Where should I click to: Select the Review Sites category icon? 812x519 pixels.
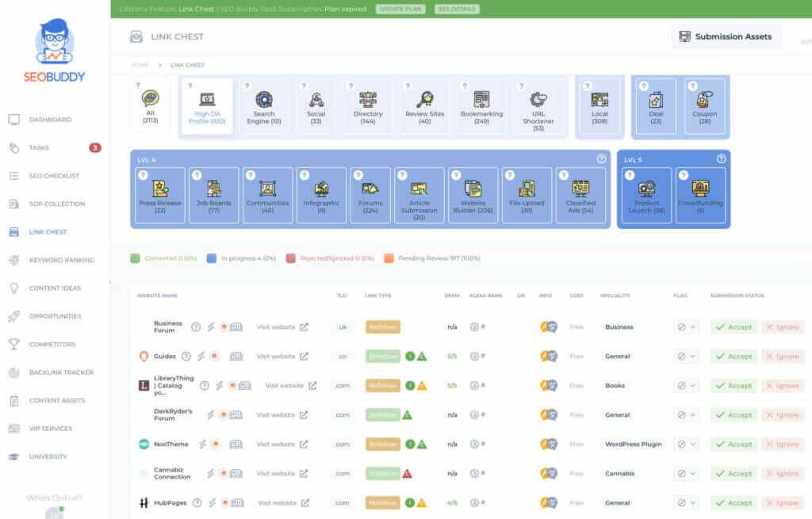pyautogui.click(x=425, y=99)
